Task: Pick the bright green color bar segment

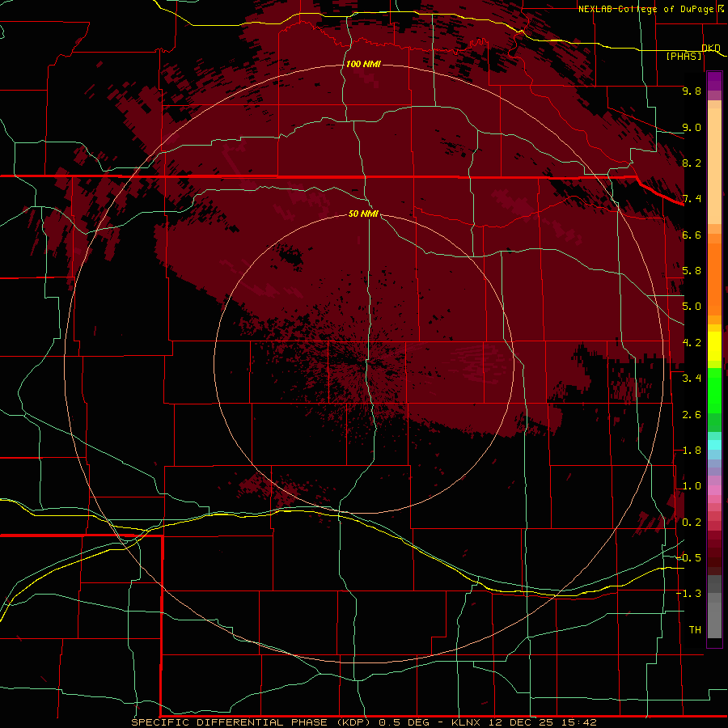Action: pyautogui.click(x=714, y=390)
